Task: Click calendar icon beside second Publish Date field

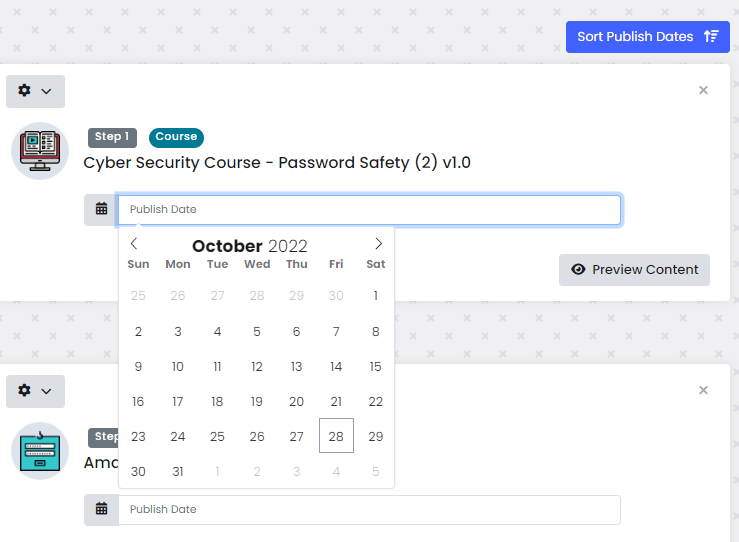Action: click(x=101, y=509)
